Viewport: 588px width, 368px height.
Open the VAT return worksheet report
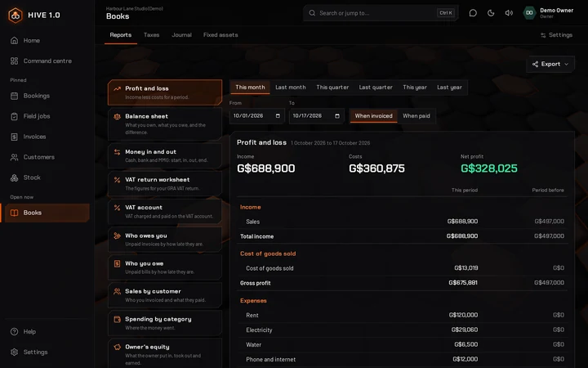point(165,184)
